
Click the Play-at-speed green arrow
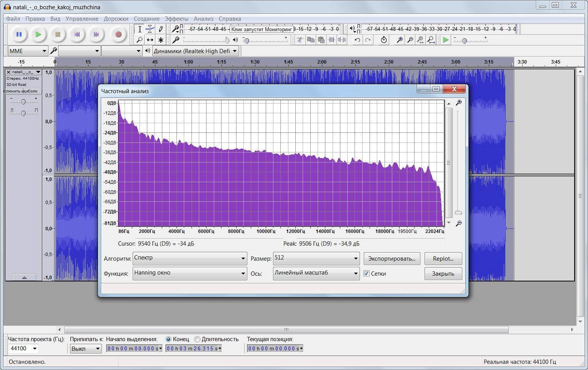[446, 40]
